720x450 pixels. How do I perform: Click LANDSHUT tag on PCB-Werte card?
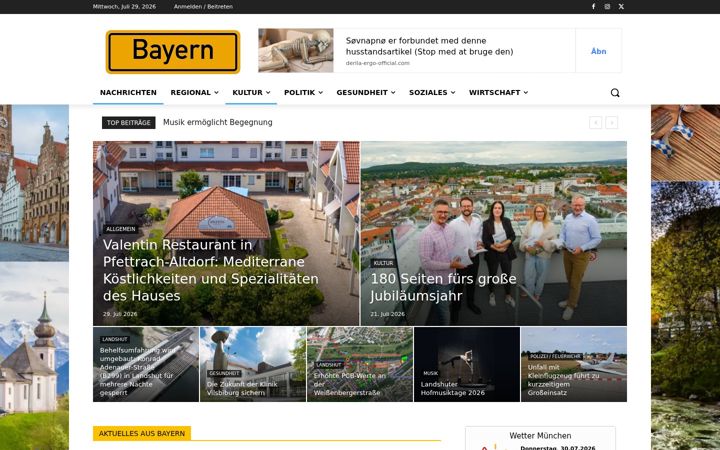tap(329, 365)
